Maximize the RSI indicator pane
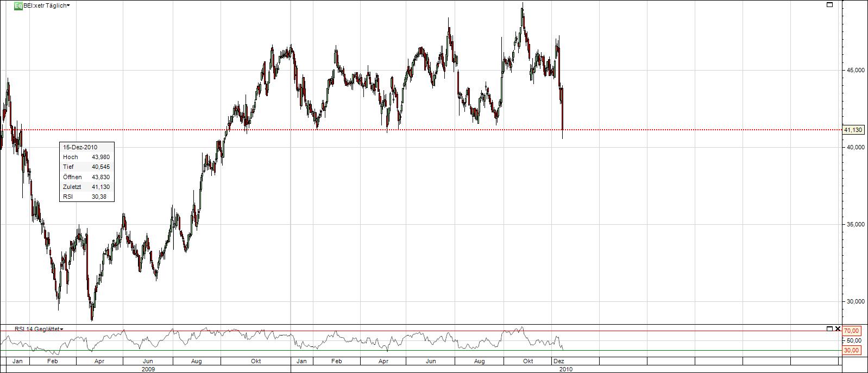 [829, 329]
